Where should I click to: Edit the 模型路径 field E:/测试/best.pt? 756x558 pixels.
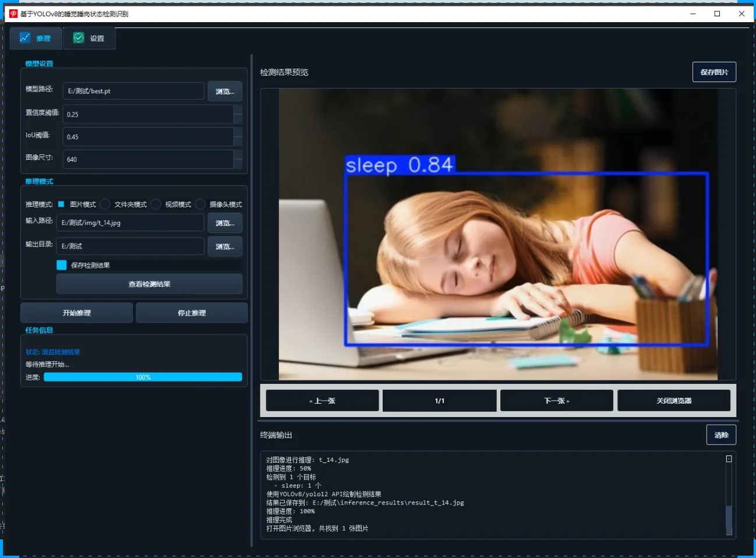[x=133, y=91]
